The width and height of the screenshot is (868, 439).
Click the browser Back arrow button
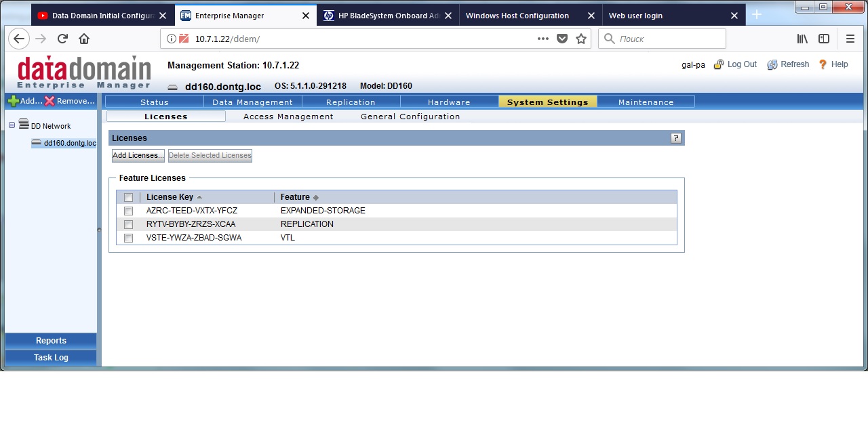pyautogui.click(x=19, y=39)
